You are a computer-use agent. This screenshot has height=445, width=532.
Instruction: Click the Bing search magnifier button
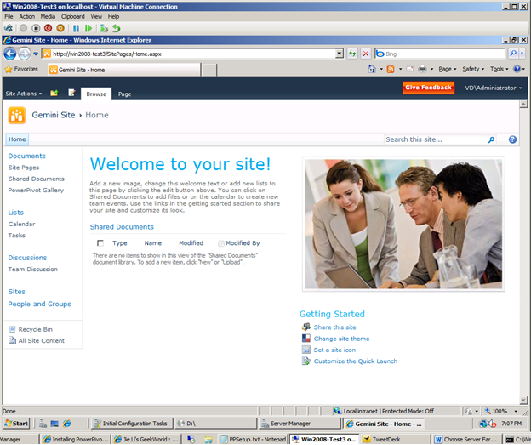pyautogui.click(x=513, y=53)
